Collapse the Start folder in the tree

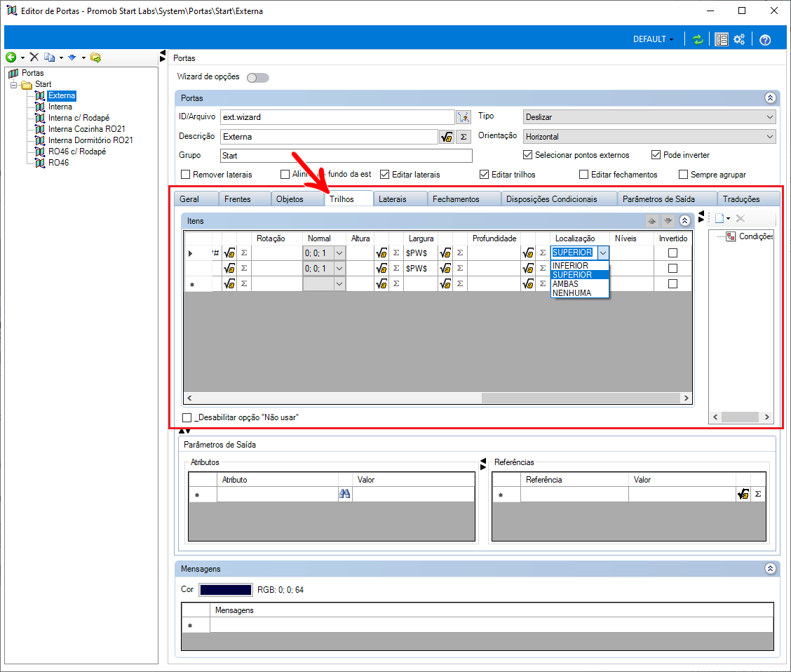(13, 85)
